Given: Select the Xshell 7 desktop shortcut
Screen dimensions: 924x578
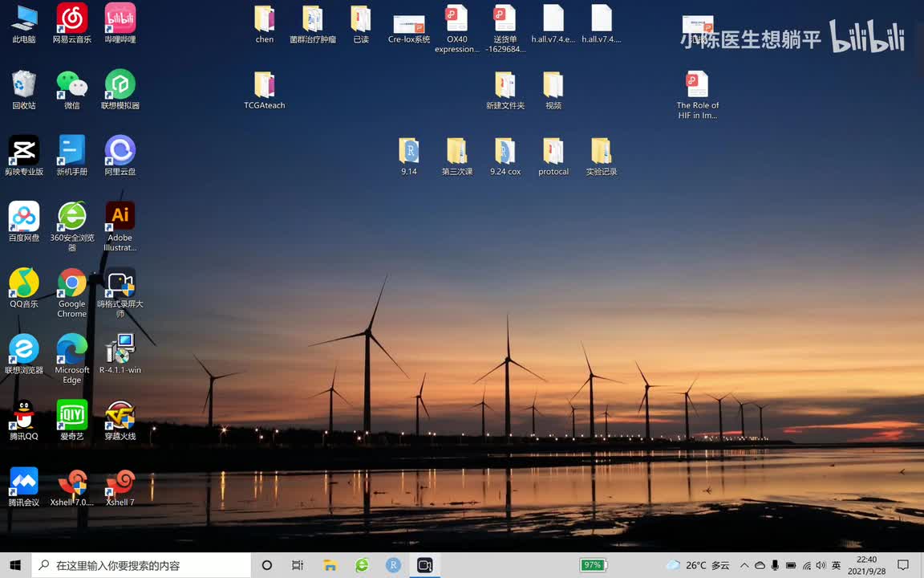Looking at the screenshot, I should click(120, 482).
